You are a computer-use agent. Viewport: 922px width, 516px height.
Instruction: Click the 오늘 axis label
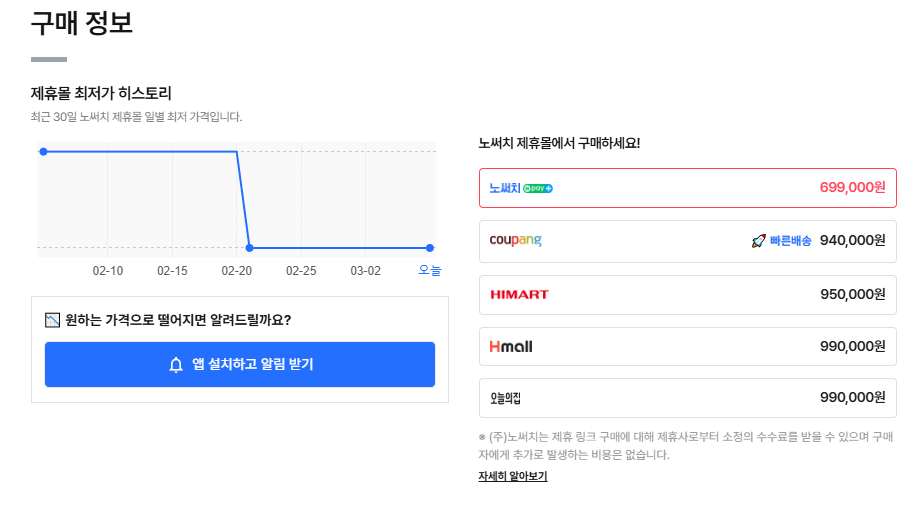(x=430, y=270)
